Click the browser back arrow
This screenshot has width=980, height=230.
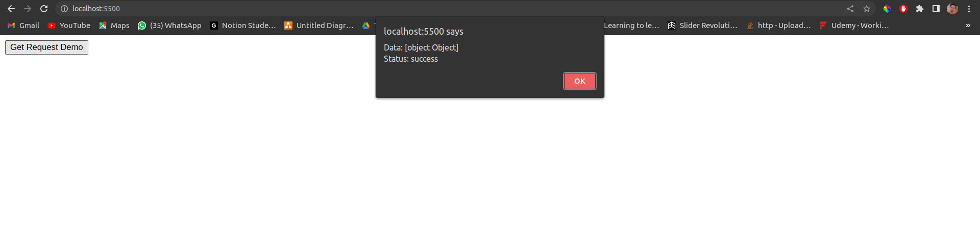click(11, 9)
